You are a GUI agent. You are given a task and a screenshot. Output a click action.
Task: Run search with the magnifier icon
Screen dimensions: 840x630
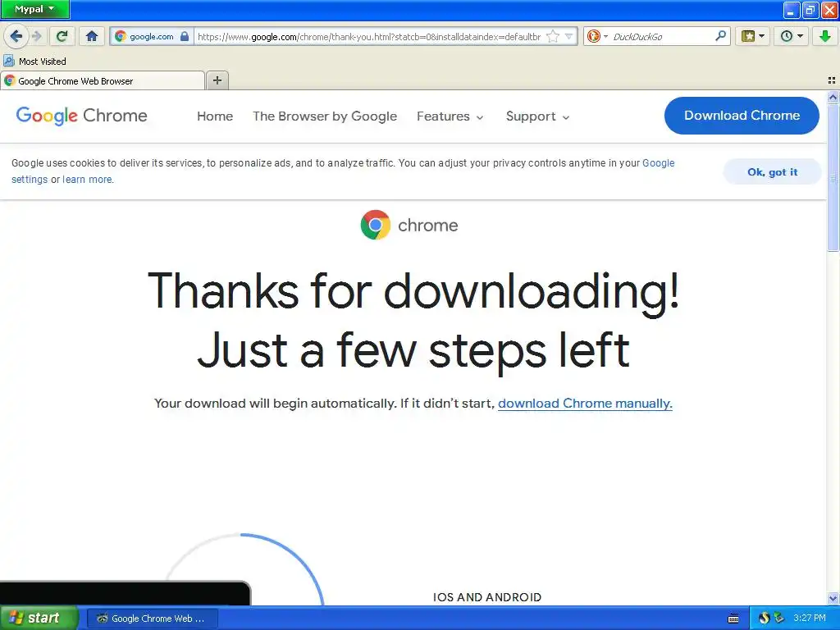tap(720, 36)
